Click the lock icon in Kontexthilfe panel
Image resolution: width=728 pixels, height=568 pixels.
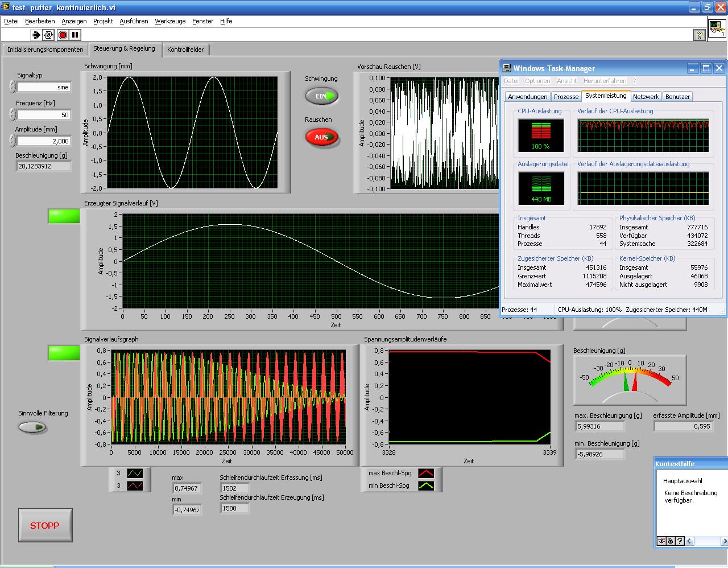671,541
